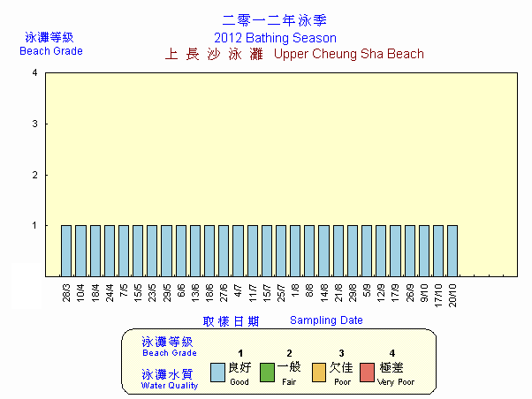Click the 'Beach Grade' y-axis title

click(51, 51)
